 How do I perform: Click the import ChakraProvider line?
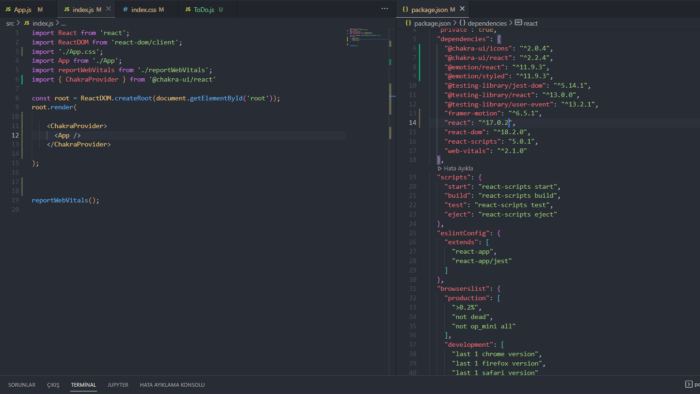pos(124,79)
